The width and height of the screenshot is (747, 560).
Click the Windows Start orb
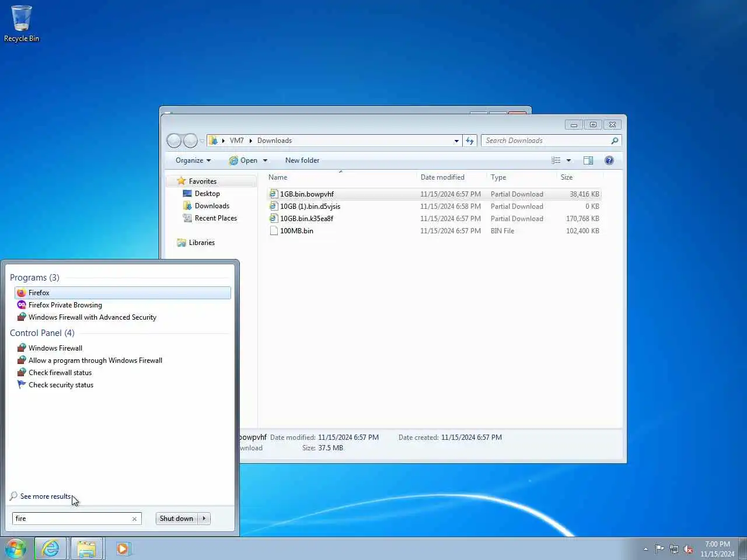tap(16, 549)
